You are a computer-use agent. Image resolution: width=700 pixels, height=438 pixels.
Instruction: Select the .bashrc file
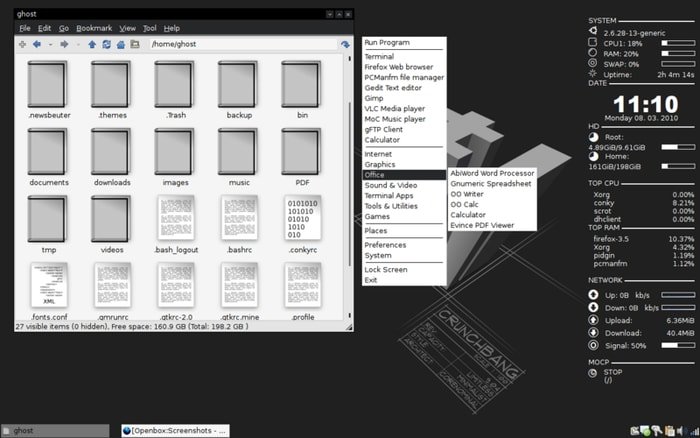pyautogui.click(x=239, y=225)
